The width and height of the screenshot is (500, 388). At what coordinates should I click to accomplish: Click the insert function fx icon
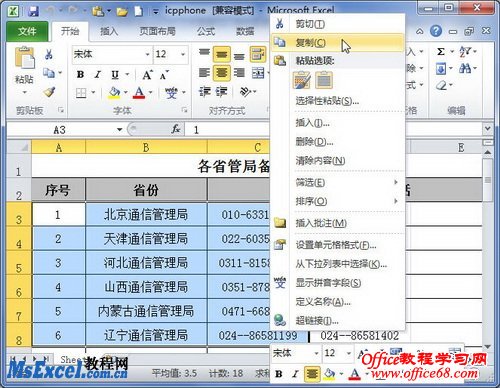tap(176, 129)
